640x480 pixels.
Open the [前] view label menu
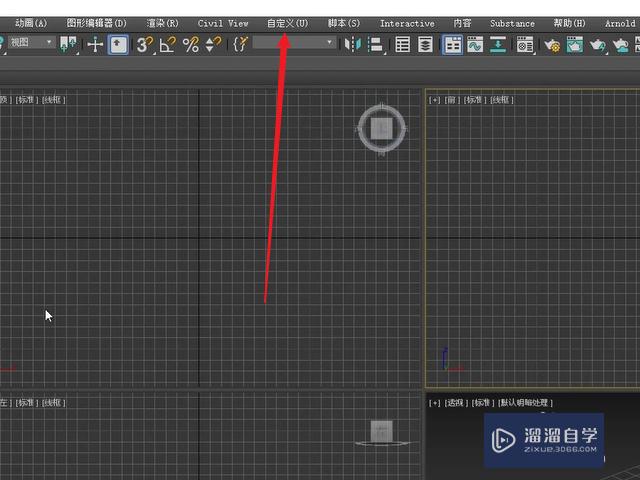[x=451, y=100]
